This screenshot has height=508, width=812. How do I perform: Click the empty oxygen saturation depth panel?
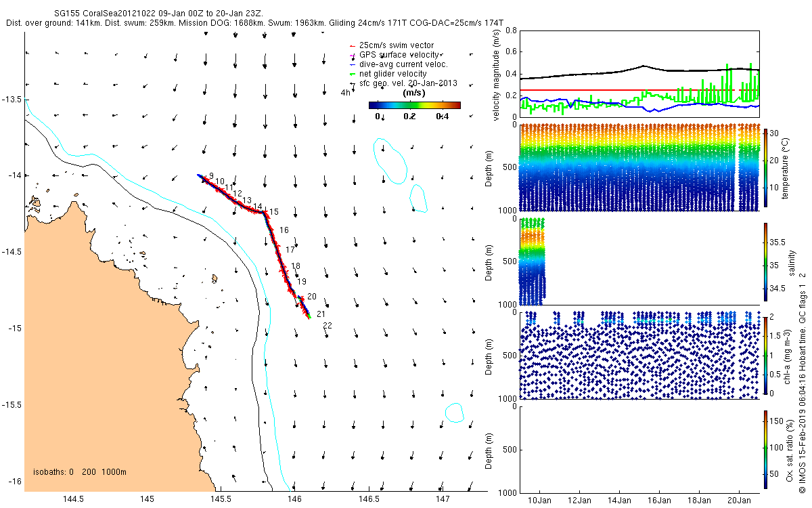640,449
